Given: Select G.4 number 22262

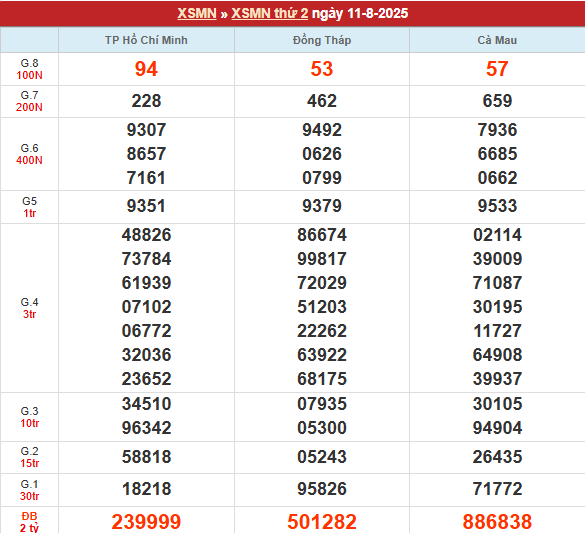Looking at the screenshot, I should pyautogui.click(x=322, y=331).
